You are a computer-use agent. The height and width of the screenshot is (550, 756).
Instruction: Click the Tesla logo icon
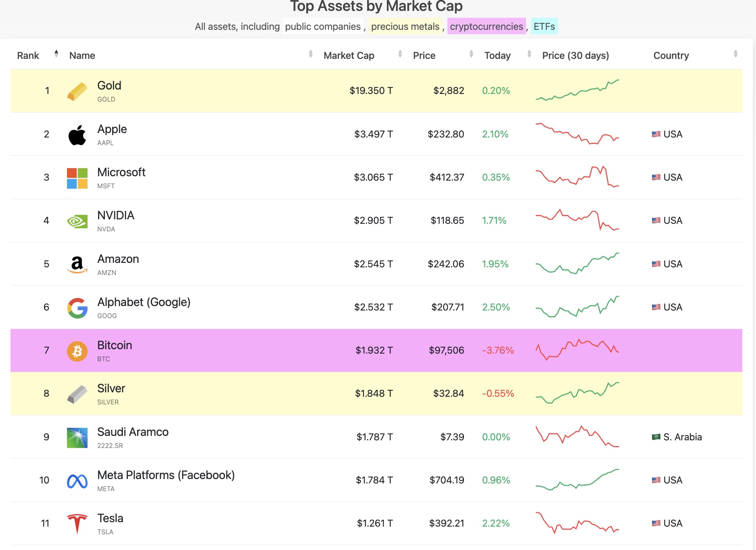pos(77,524)
